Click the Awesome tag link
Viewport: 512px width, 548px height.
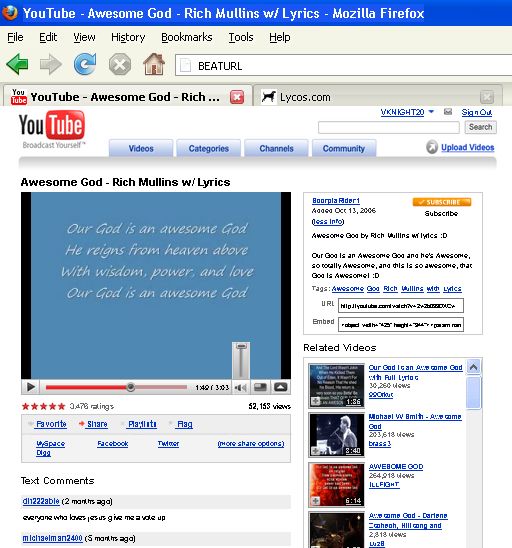click(348, 289)
